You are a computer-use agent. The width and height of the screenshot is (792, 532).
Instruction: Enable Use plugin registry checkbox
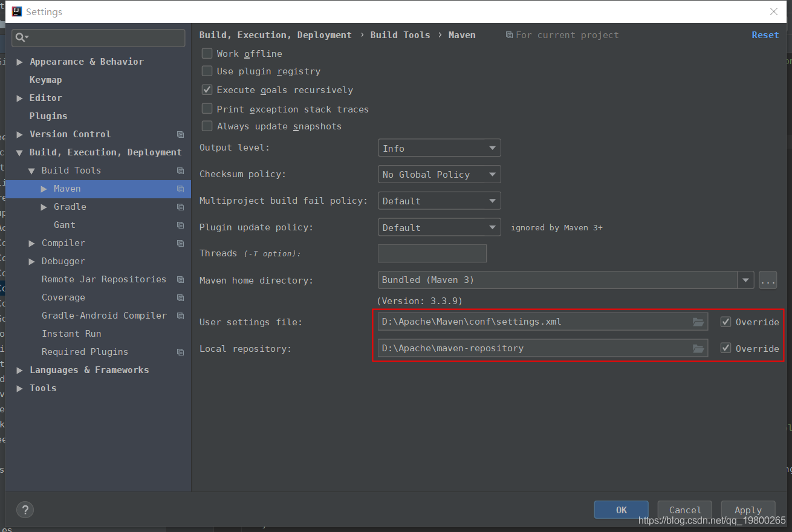207,71
